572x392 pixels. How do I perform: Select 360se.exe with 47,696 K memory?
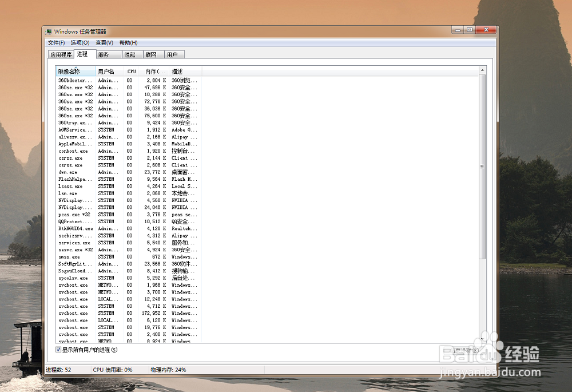[x=129, y=88]
